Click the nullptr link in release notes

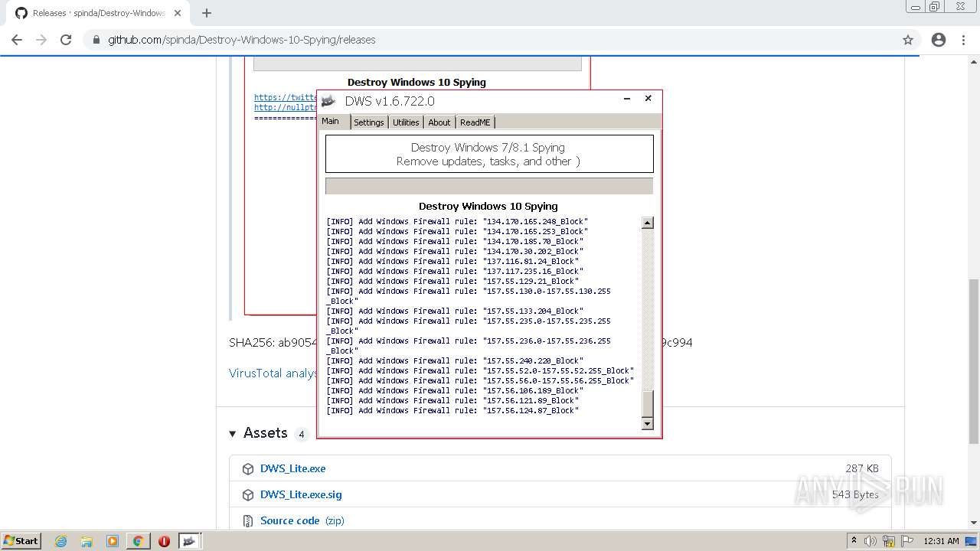(x=286, y=107)
